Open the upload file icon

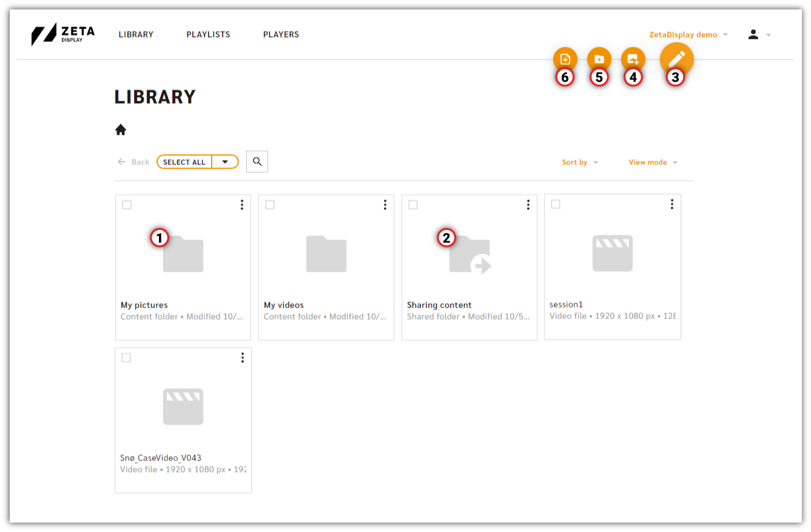[565, 58]
